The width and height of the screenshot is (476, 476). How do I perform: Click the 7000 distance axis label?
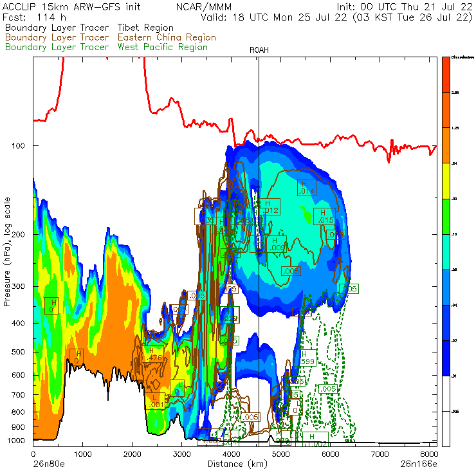click(x=380, y=454)
